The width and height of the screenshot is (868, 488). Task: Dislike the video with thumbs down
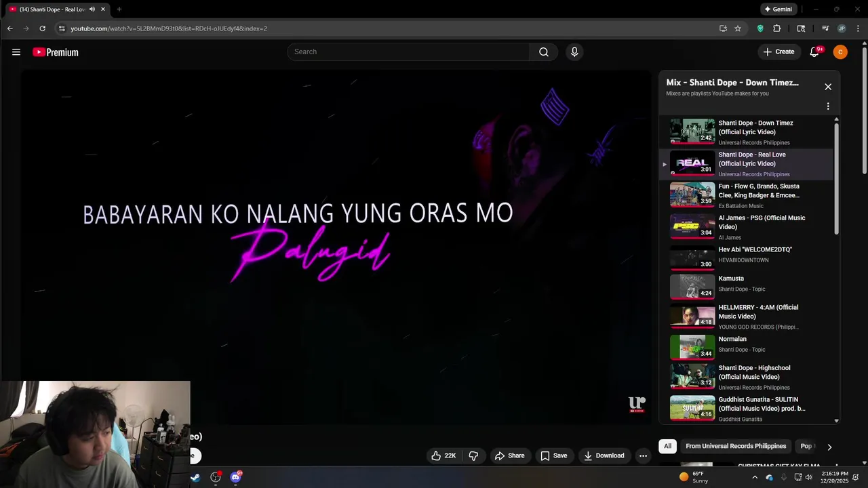coord(473,455)
